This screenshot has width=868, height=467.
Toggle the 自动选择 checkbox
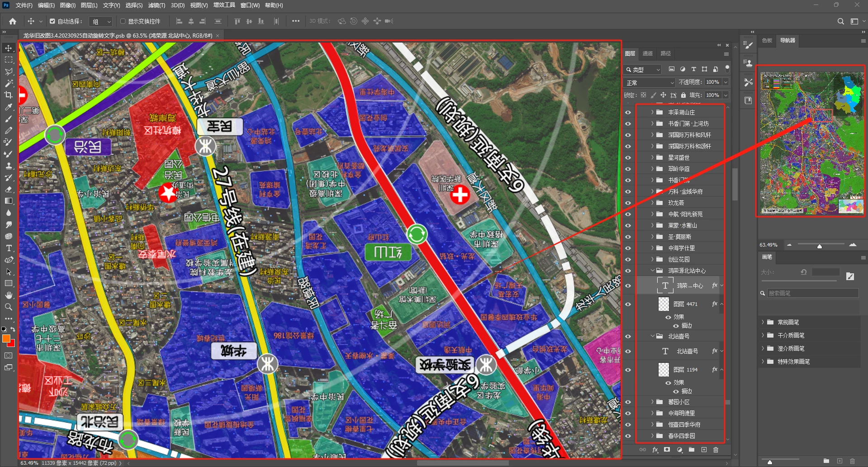(x=52, y=21)
